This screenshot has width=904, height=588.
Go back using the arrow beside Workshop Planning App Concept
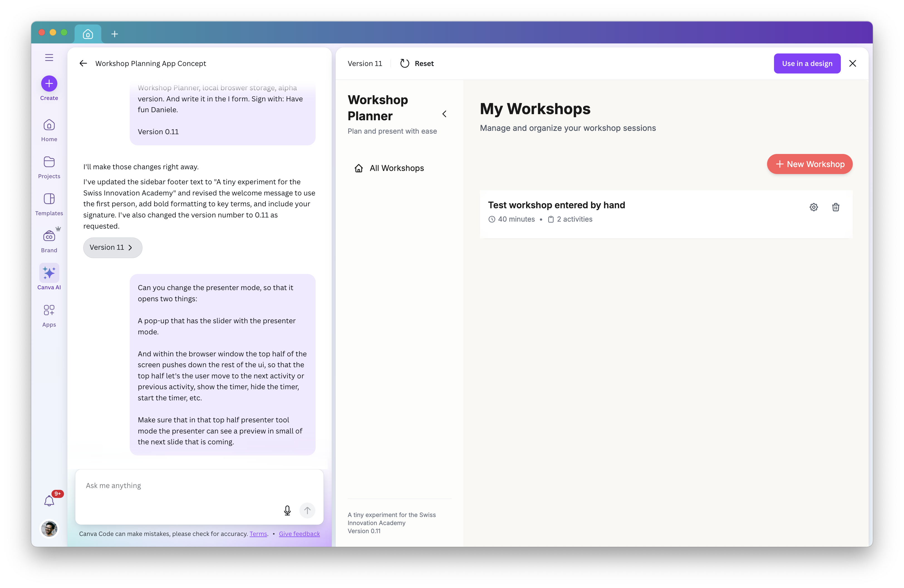coord(83,63)
